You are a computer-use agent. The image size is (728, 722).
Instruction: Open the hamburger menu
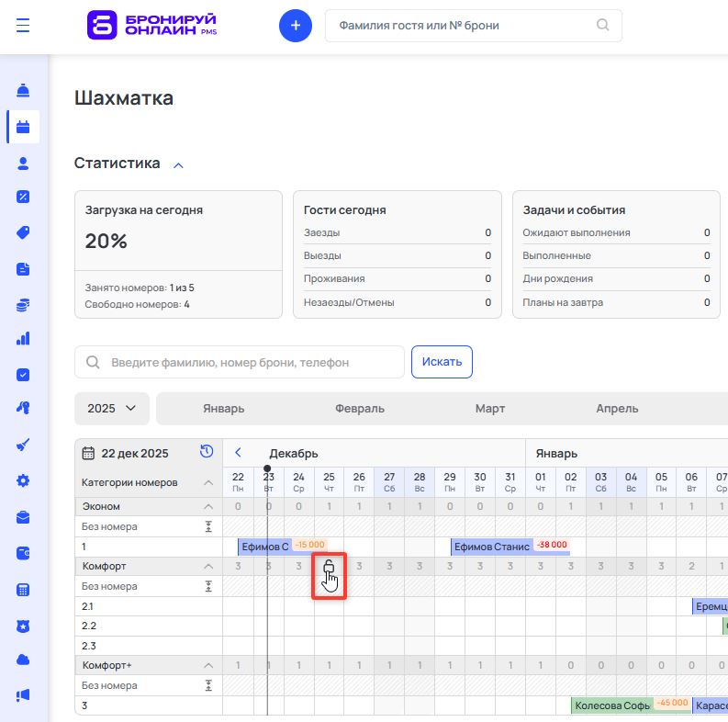(x=23, y=26)
